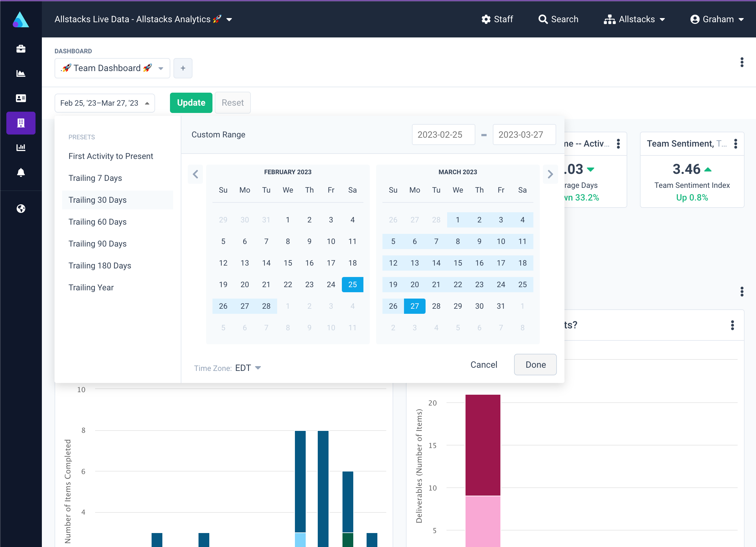Viewport: 756px width, 547px height.
Task: Confirm date range with Done
Action: (535, 365)
